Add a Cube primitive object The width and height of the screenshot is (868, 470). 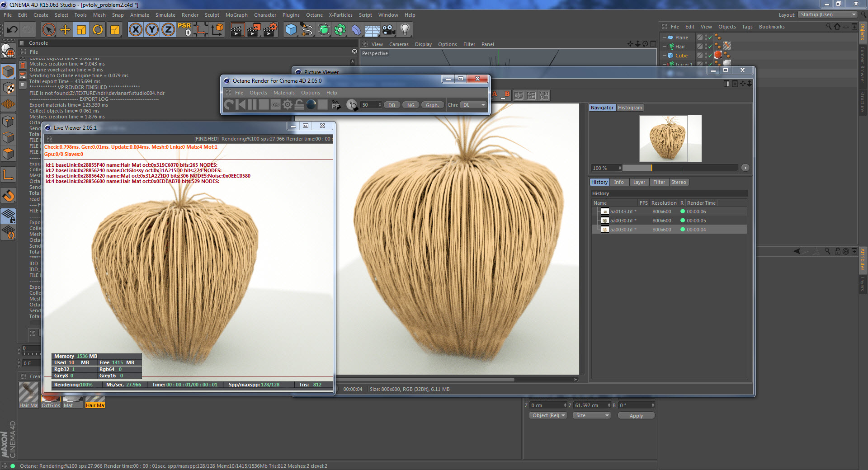click(291, 30)
